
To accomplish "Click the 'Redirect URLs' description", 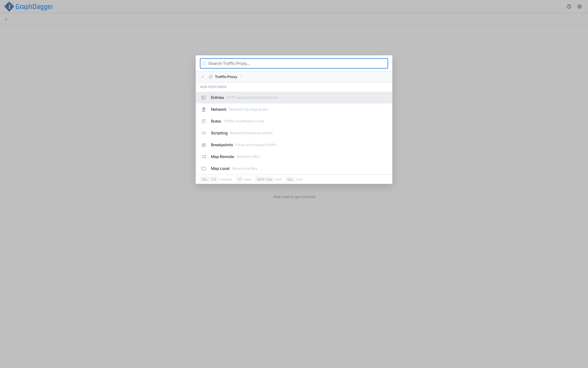I will click(x=248, y=157).
